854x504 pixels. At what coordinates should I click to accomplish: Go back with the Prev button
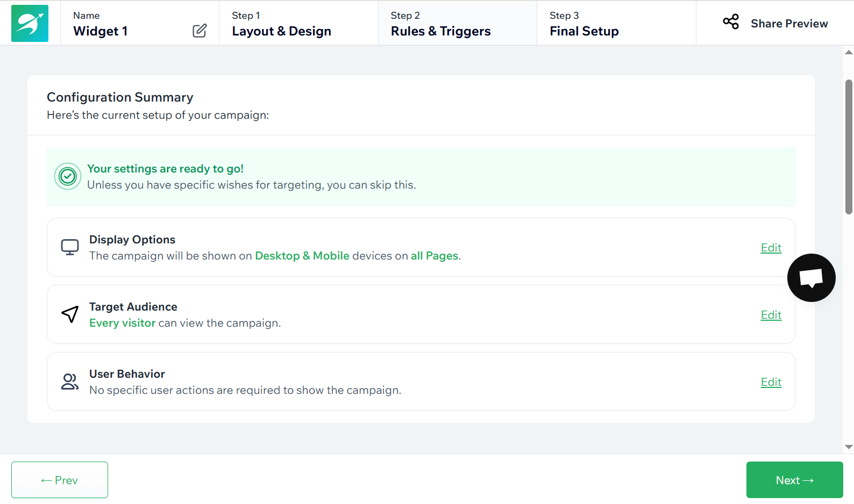(x=60, y=480)
